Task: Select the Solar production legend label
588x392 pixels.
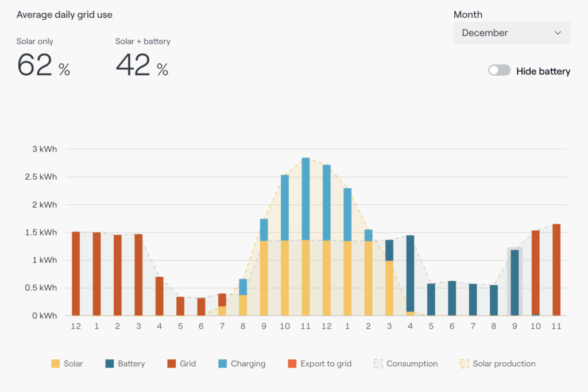Action: click(504, 364)
